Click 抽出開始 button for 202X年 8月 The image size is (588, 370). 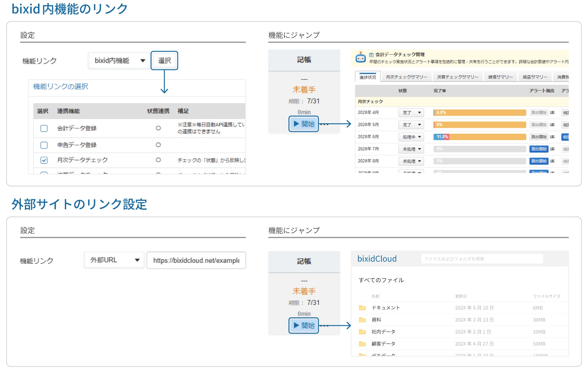(538, 161)
